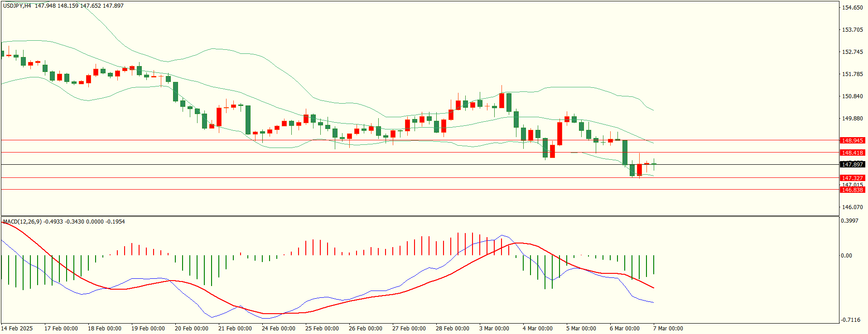Click the large green candle on 6 March
The height and width of the screenshot is (334, 868).
coord(625,153)
